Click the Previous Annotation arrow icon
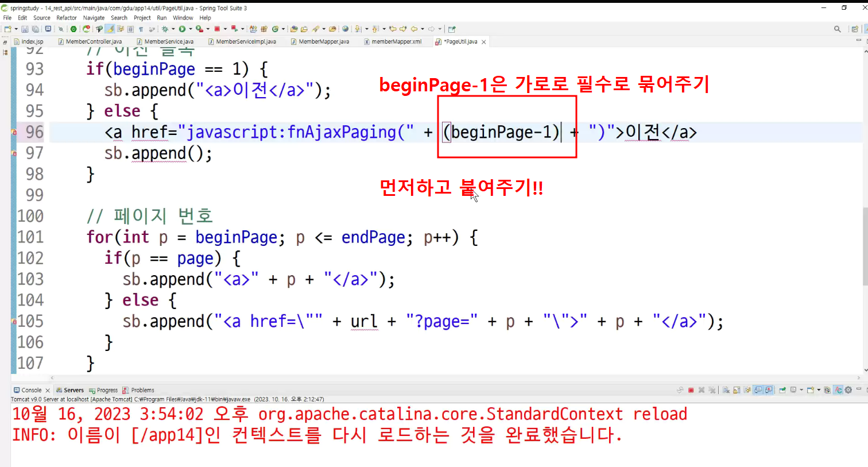The width and height of the screenshot is (868, 467). 375,29
